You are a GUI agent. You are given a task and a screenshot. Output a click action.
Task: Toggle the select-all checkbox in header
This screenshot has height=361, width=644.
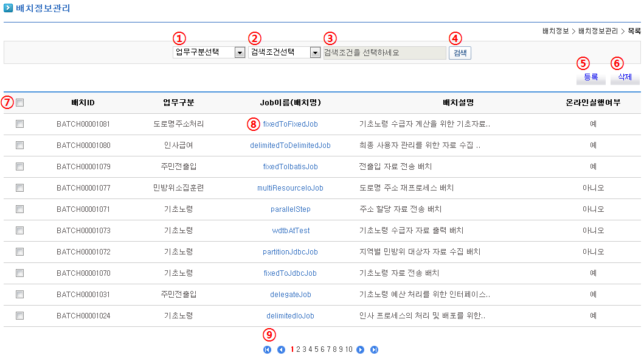pyautogui.click(x=20, y=103)
